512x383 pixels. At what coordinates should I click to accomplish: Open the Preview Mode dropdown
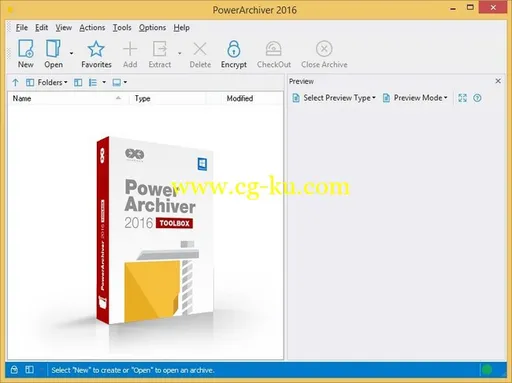pyautogui.click(x=415, y=98)
